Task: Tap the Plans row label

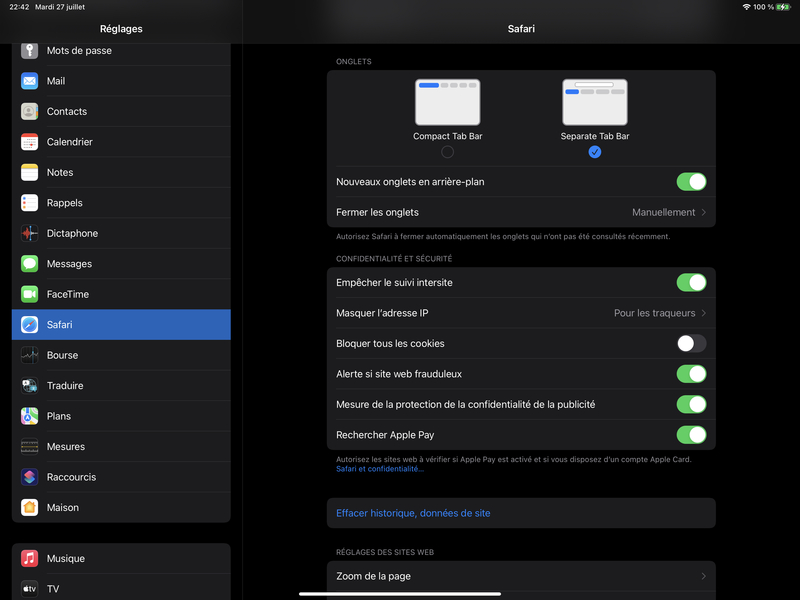Action: (59, 416)
